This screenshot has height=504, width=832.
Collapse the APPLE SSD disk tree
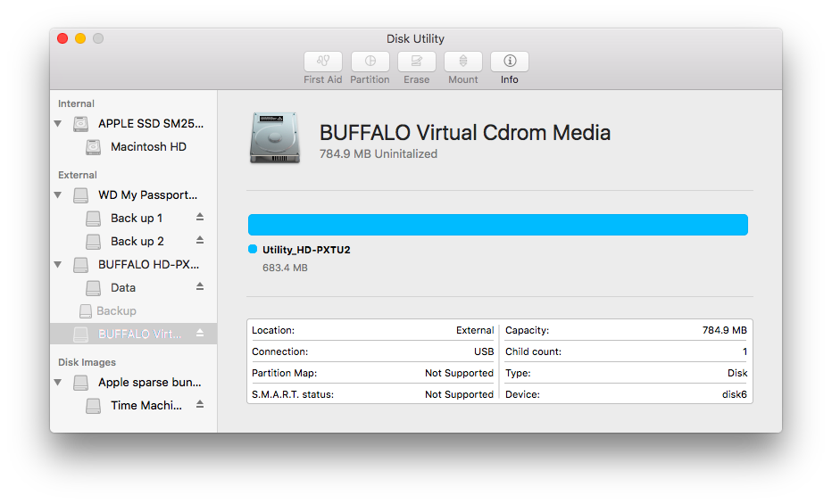point(58,124)
